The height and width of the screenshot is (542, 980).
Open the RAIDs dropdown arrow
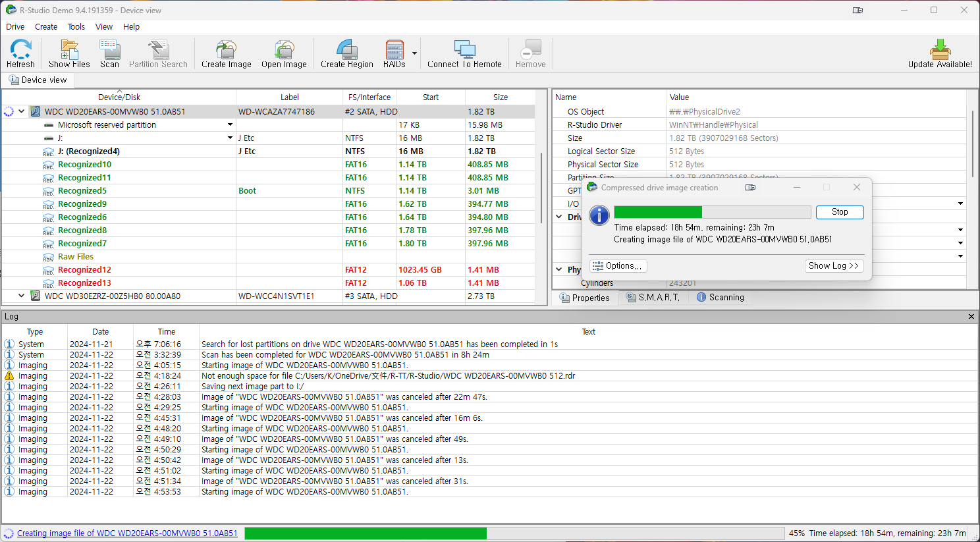[x=414, y=53]
